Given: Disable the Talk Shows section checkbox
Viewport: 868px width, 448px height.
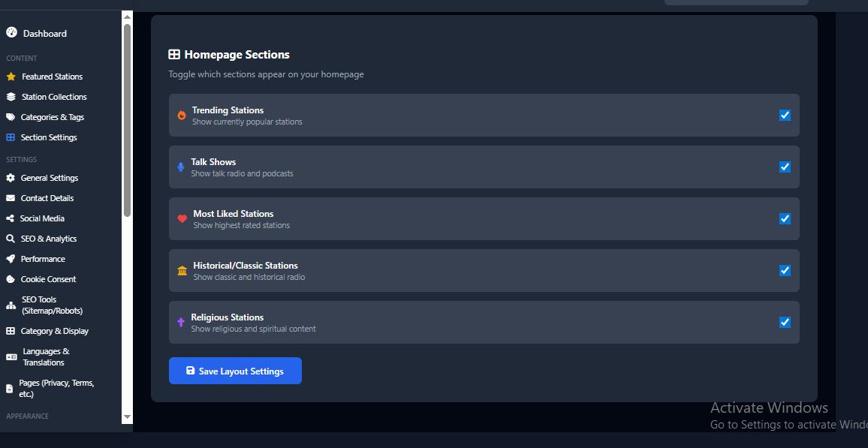Looking at the screenshot, I should click(x=785, y=167).
